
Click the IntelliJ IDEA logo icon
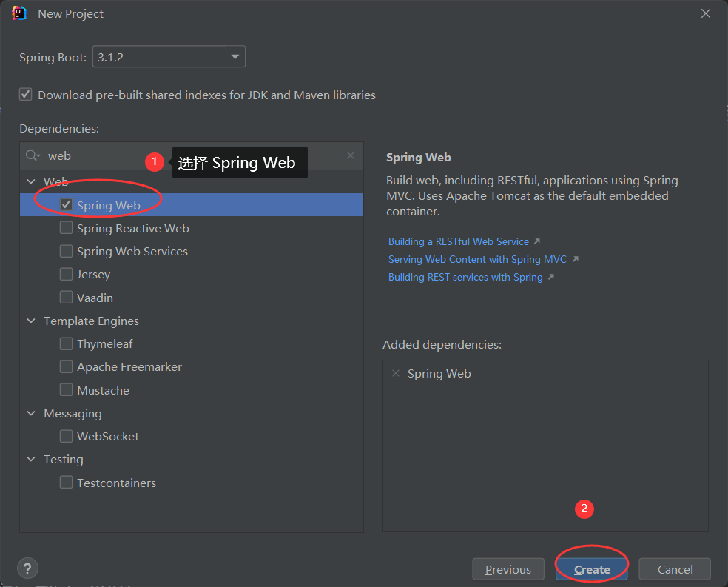pos(19,13)
